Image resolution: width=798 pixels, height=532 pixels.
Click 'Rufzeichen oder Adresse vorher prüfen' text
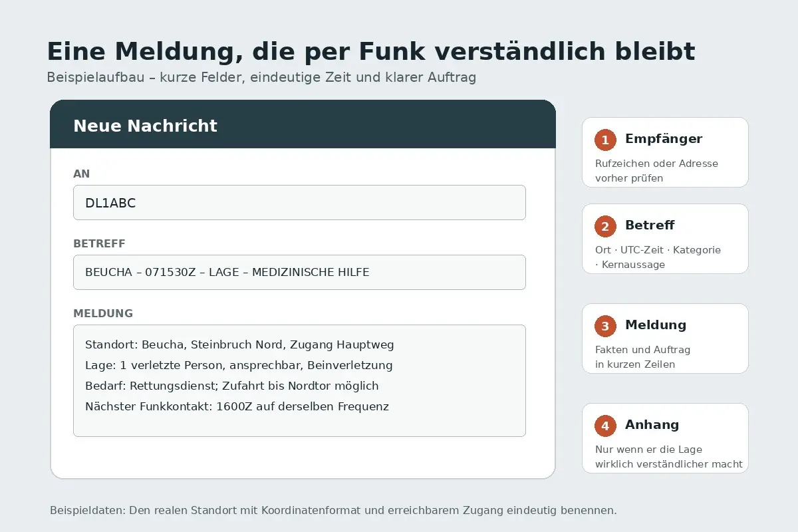click(x=656, y=171)
